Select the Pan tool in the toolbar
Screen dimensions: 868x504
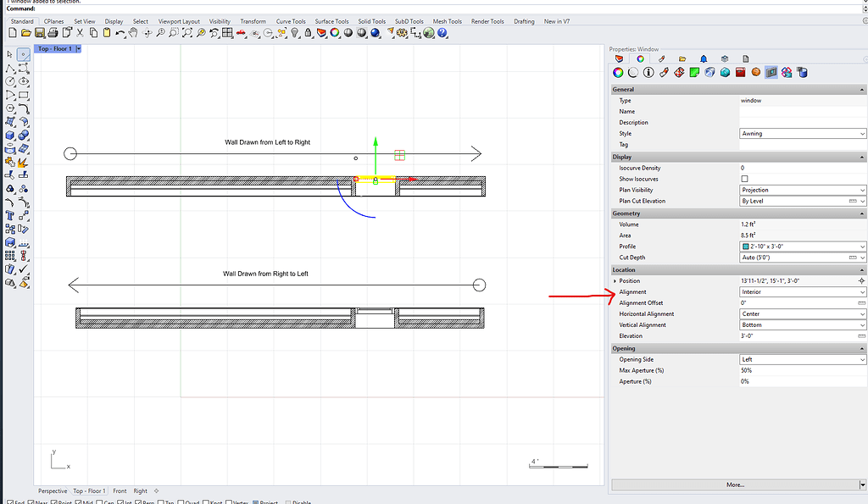(133, 32)
